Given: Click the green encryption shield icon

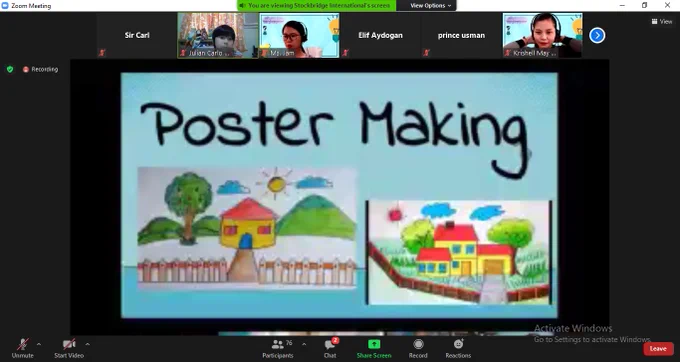Looking at the screenshot, I should pyautogui.click(x=10, y=69).
